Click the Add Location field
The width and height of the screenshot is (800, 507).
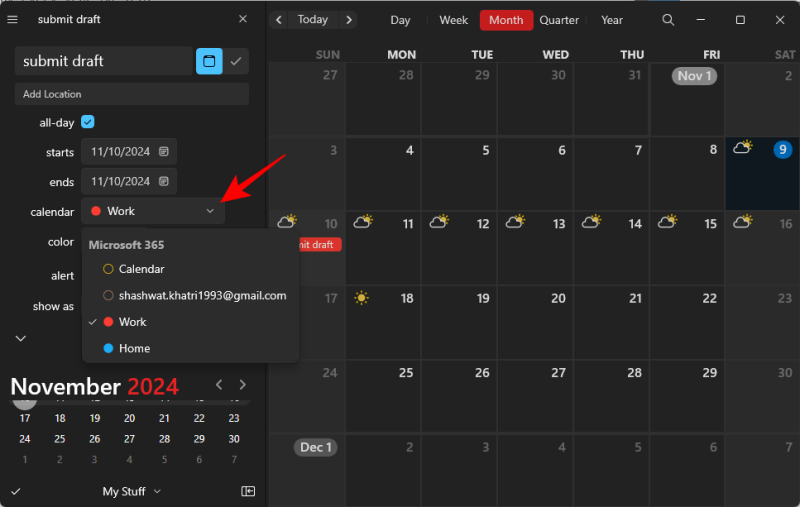pos(131,94)
